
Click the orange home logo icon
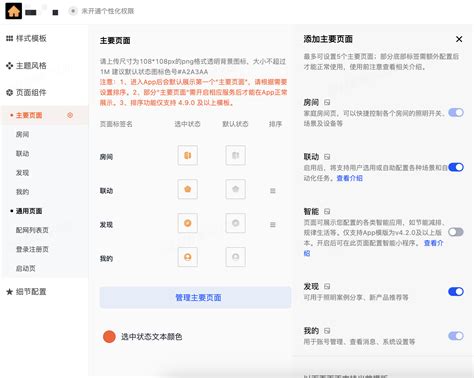[x=14, y=11]
